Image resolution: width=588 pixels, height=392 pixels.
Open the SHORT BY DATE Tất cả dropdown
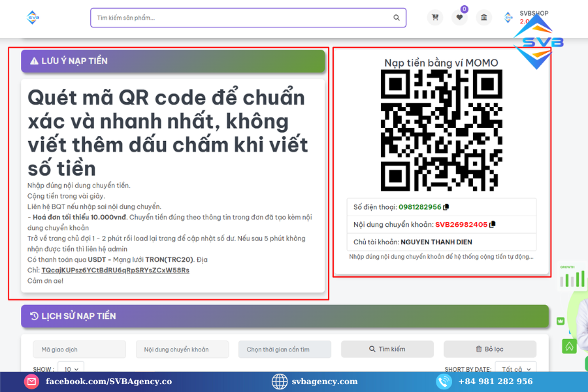(x=516, y=368)
